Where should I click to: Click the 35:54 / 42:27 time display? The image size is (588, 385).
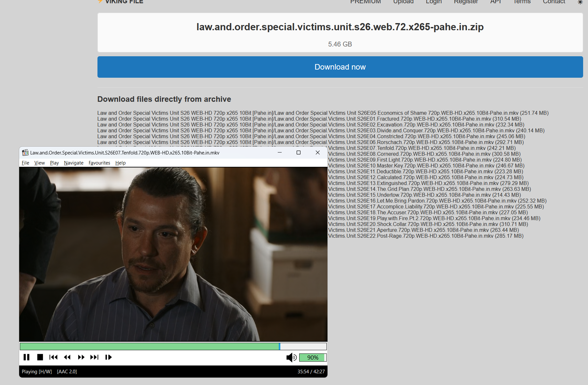[311, 372]
